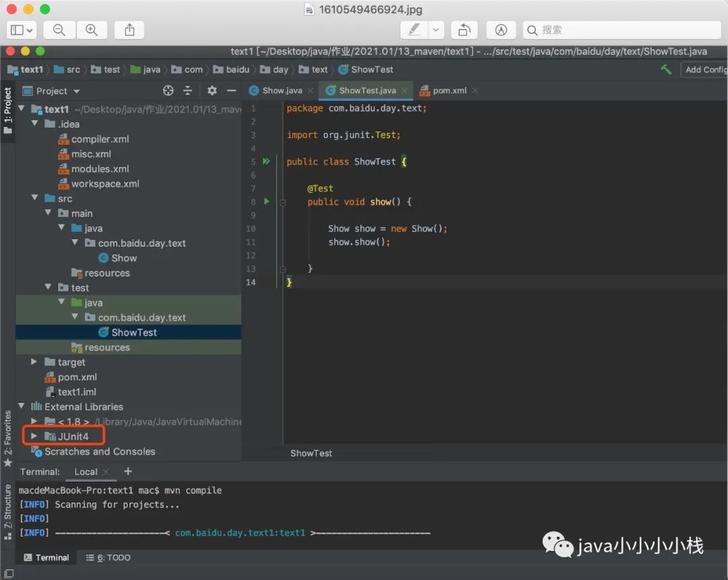
Task: Click the collapse all icon in Project toolbar
Action: (187, 90)
